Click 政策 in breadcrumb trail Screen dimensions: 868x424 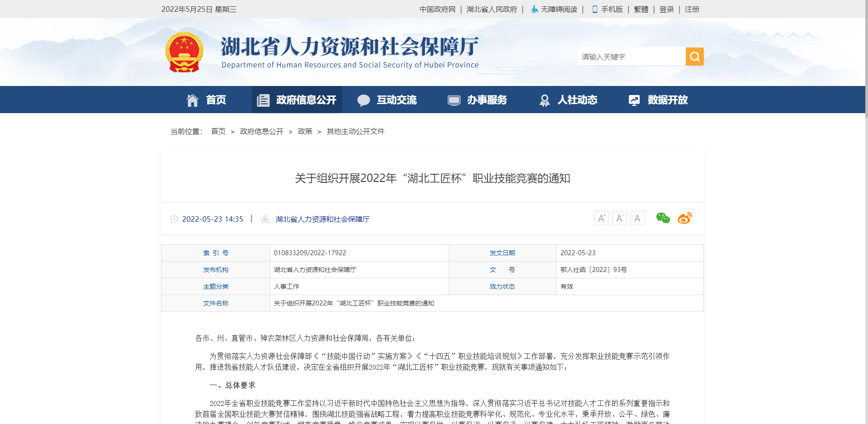pyautogui.click(x=305, y=131)
